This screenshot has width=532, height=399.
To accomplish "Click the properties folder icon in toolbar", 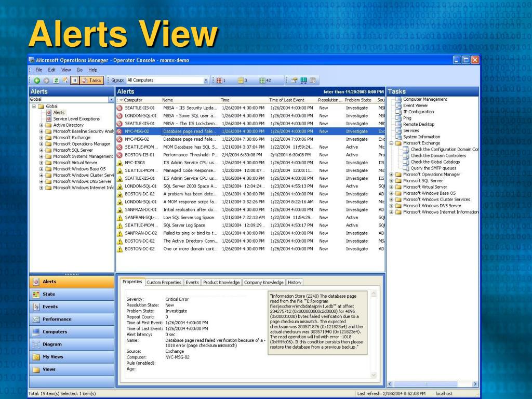I will pyautogui.click(x=294, y=81).
